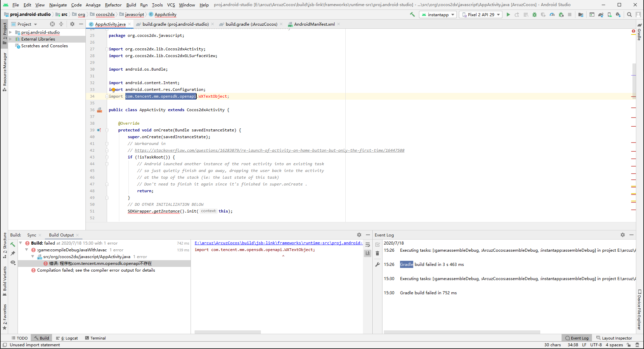Open the stackoverflow link in the comment
644x349 pixels.
click(x=270, y=150)
